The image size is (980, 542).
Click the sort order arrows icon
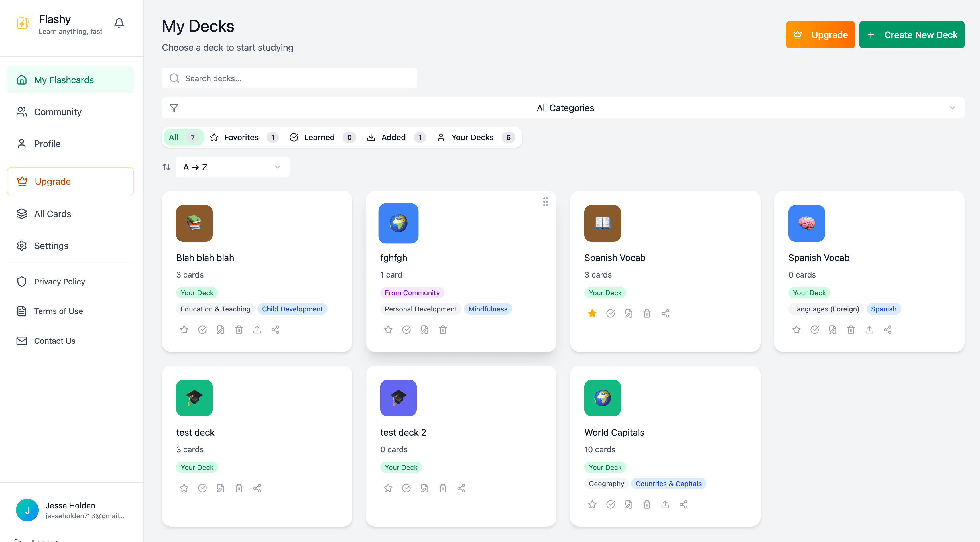click(166, 167)
